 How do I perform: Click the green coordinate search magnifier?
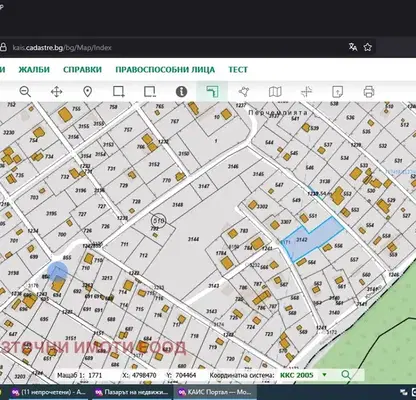(x=346, y=375)
